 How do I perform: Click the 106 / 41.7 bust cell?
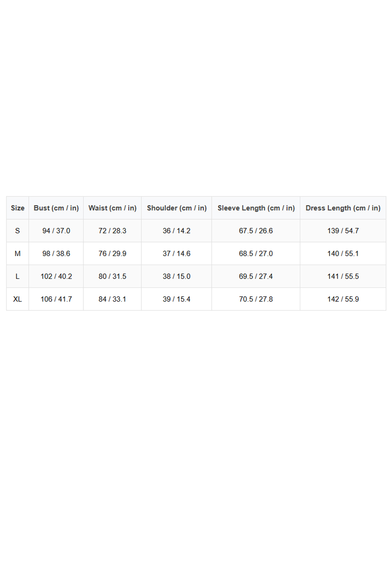click(x=56, y=299)
